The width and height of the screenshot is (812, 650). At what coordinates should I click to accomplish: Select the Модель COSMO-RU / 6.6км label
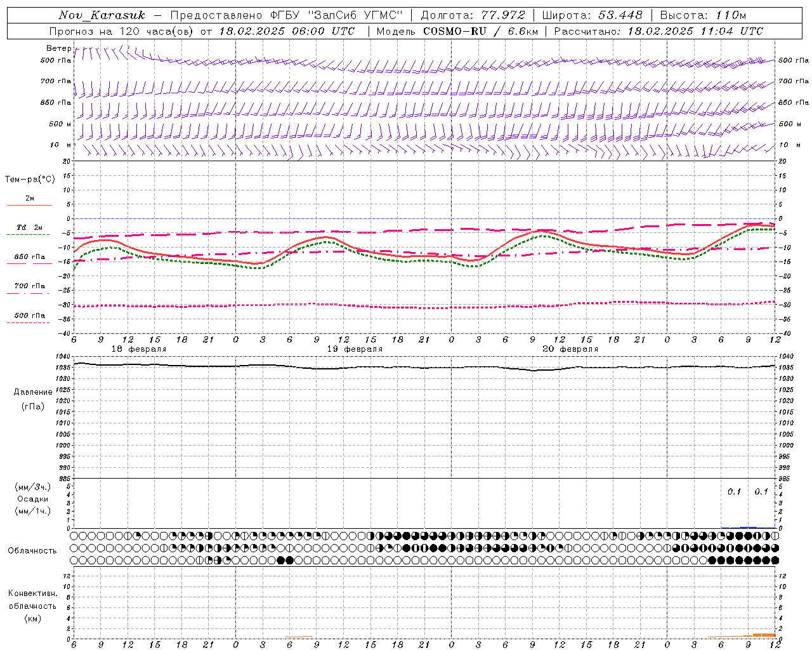(x=457, y=31)
